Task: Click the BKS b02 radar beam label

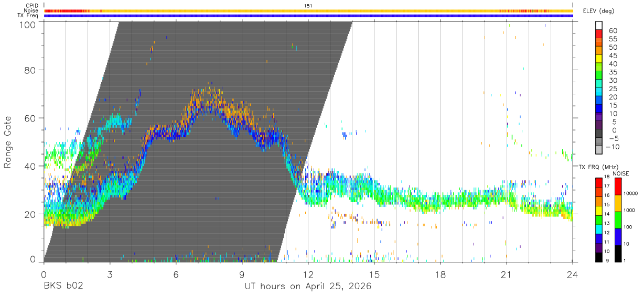Action: pyautogui.click(x=63, y=287)
